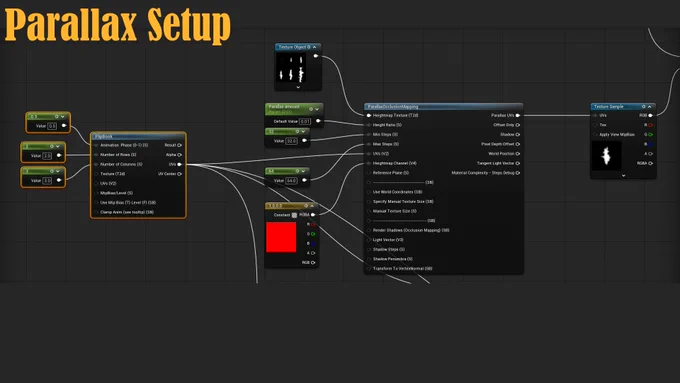This screenshot has height=383, width=680.
Task: Click the Value field showing 32.0
Action: pos(291,141)
